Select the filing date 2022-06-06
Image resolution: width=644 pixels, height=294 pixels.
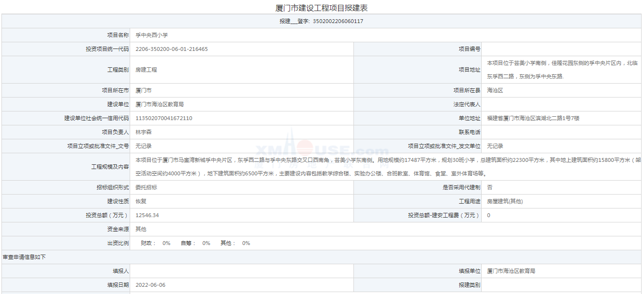coord(150,285)
